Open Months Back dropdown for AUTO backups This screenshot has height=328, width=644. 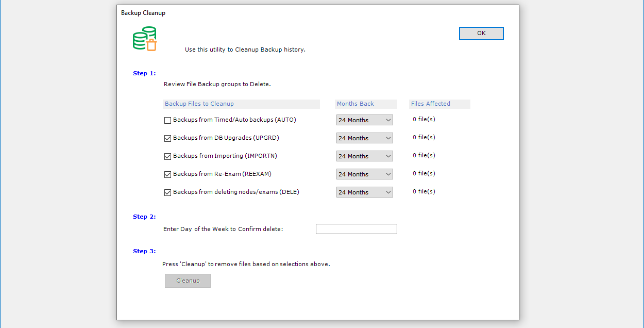click(364, 120)
